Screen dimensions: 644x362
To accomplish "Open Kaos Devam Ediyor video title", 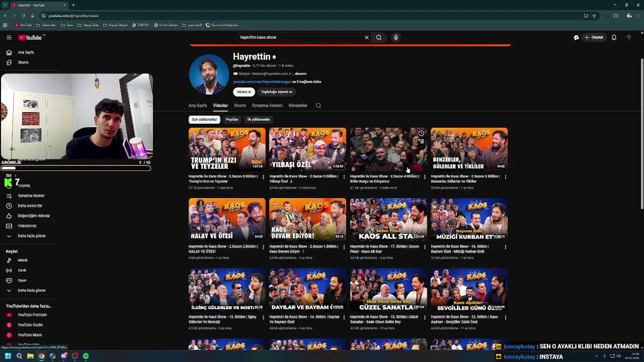I will [304, 249].
